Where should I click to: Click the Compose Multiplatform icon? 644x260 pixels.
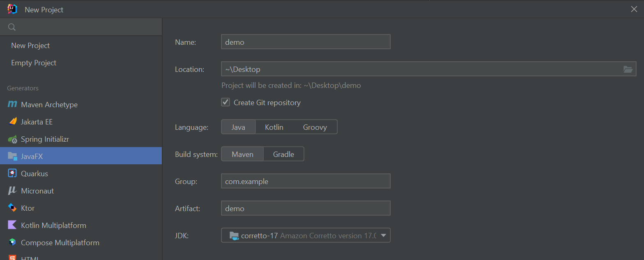point(12,242)
